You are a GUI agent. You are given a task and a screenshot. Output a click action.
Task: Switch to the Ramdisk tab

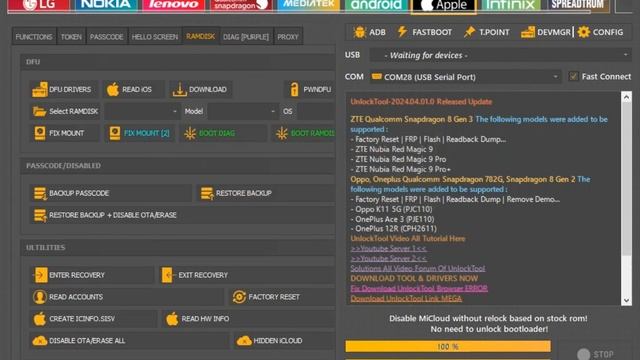(200, 36)
